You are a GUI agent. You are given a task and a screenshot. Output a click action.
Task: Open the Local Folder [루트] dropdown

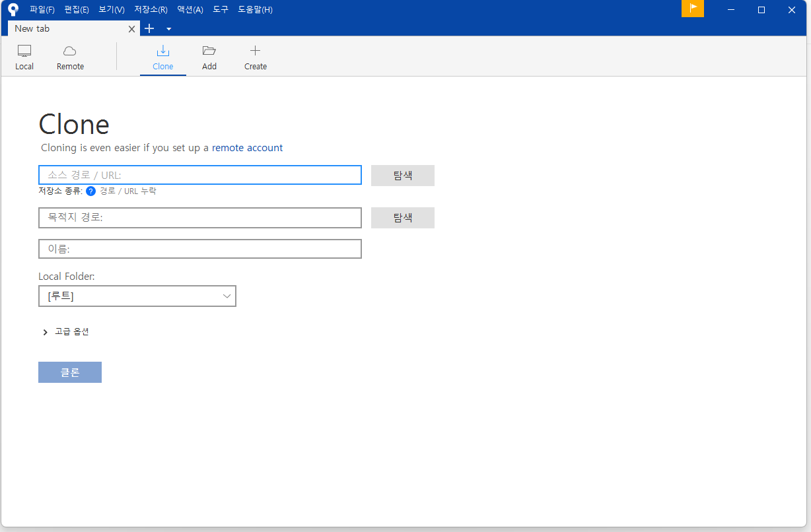(137, 296)
